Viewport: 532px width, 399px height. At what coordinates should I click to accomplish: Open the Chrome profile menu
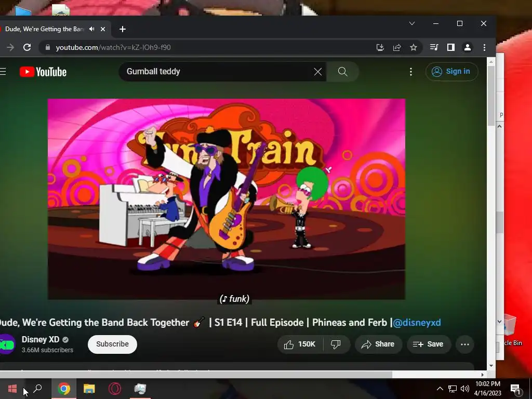tap(467, 47)
